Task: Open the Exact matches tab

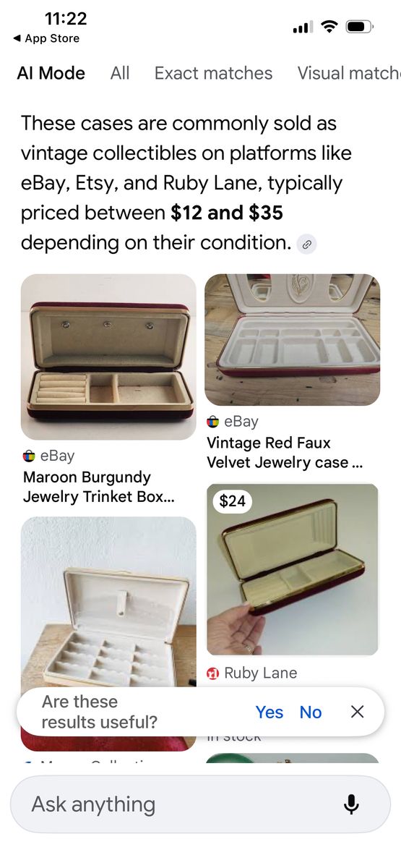Action: 213,73
